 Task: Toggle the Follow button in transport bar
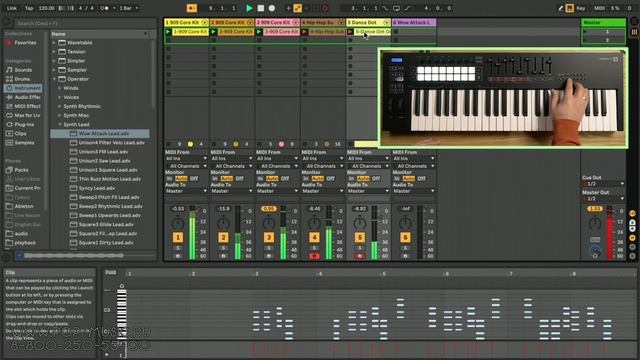(191, 8)
